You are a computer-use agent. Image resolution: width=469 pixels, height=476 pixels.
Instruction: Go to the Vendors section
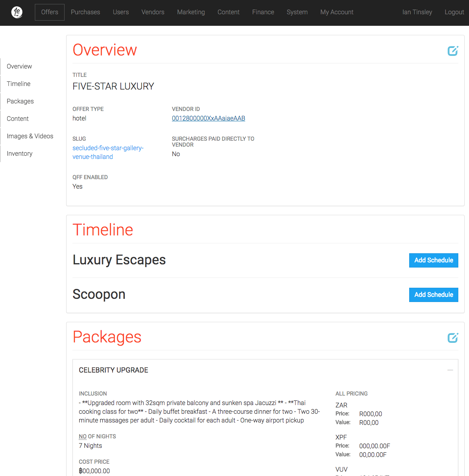coord(153,12)
